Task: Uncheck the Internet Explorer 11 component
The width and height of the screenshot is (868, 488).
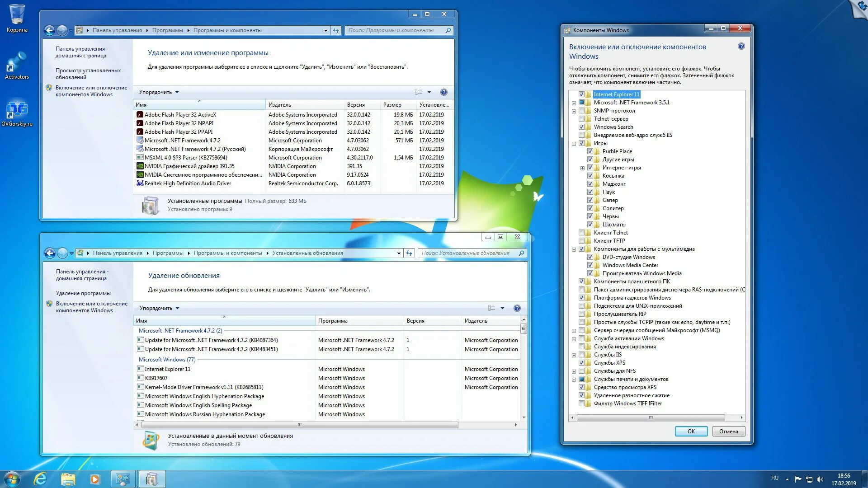Action: (x=581, y=94)
